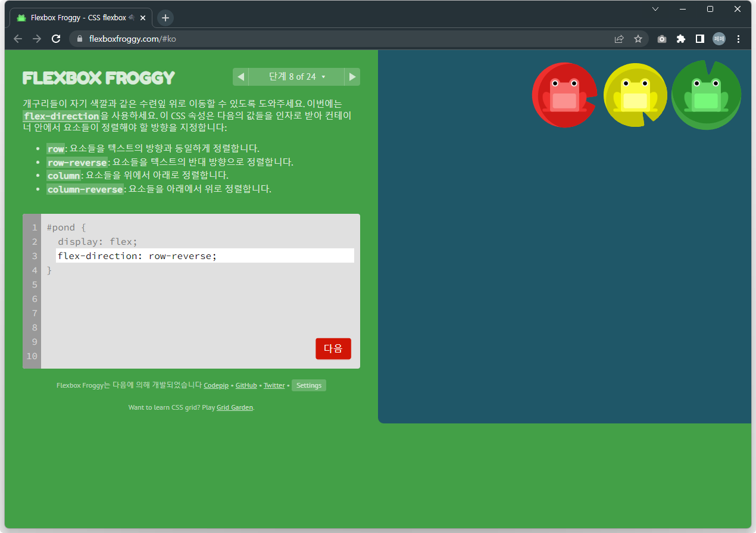Image resolution: width=756 pixels, height=533 pixels.
Task: Go to previous level with left arrow
Action: (x=240, y=77)
